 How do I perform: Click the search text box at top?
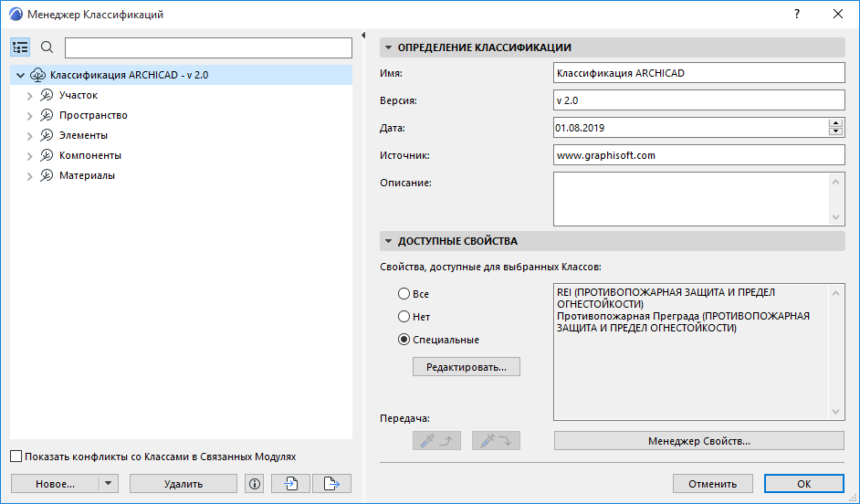coord(208,47)
